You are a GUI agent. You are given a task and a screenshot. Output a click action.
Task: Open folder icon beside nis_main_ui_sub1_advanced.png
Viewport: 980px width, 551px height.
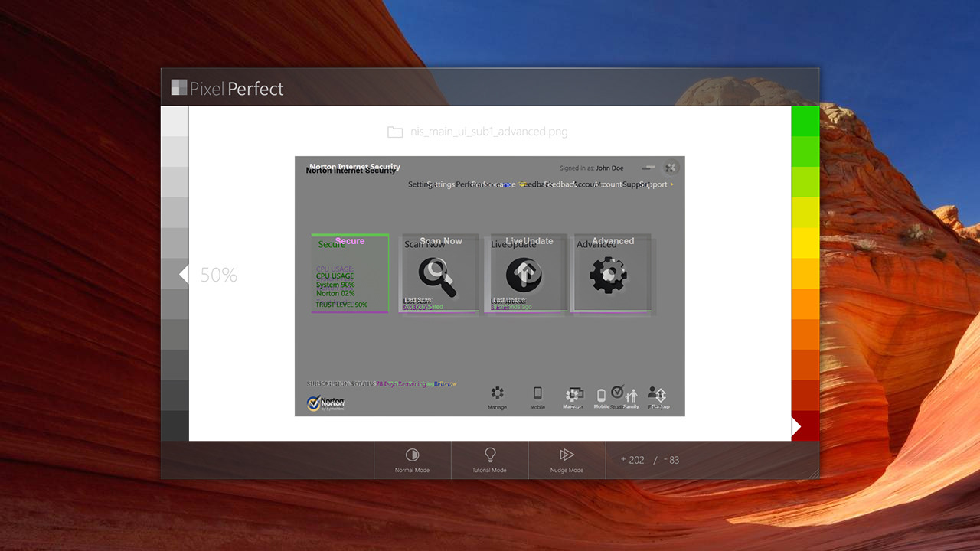pyautogui.click(x=395, y=132)
